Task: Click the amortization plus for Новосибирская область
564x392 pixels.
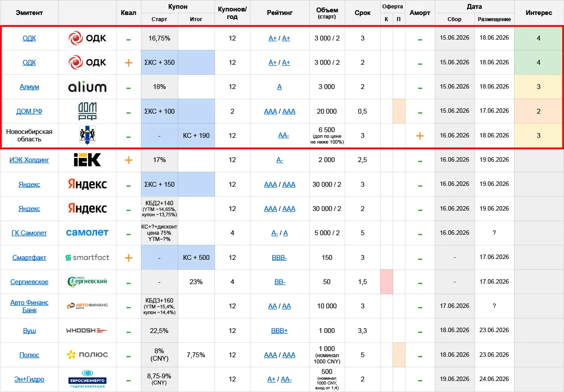Action: tap(420, 136)
